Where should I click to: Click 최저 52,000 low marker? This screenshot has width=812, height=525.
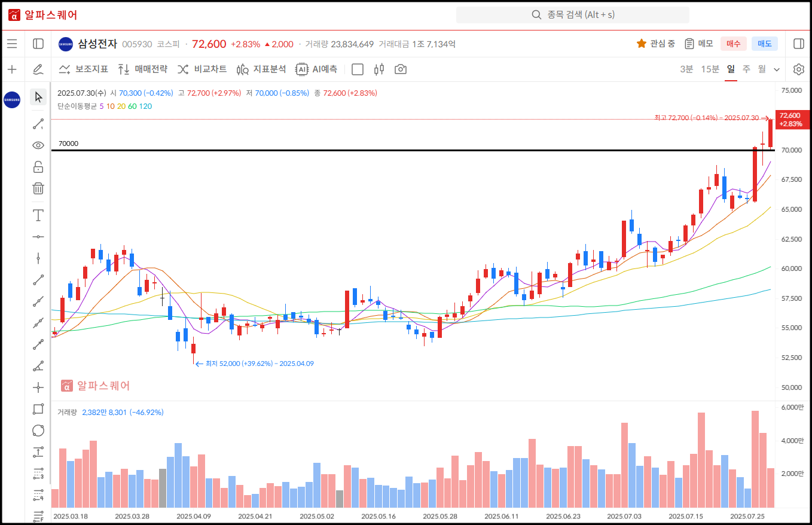click(x=255, y=363)
